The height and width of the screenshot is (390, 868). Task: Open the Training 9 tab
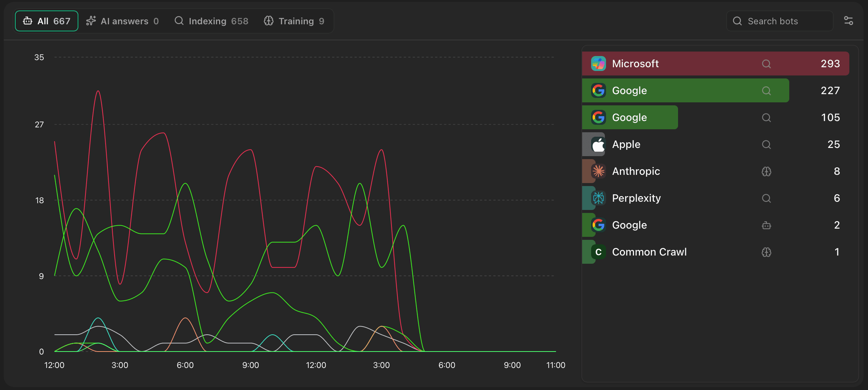294,21
